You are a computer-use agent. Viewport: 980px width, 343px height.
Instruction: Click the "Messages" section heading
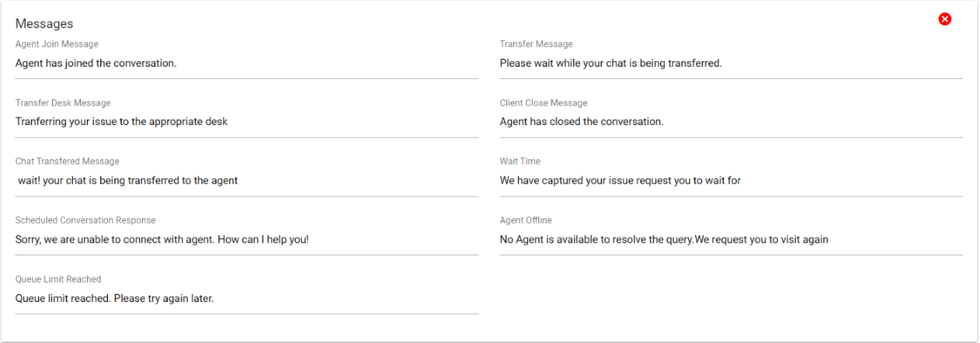[45, 24]
